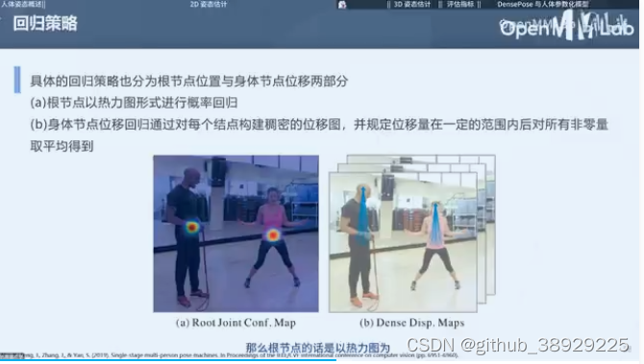The height and width of the screenshot is (364, 644).
Task: Click the text 取平均得到
Action: 62,146
